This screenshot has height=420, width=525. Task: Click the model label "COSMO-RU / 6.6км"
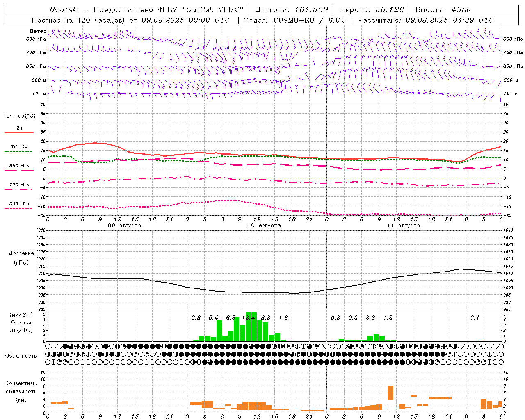310,20
